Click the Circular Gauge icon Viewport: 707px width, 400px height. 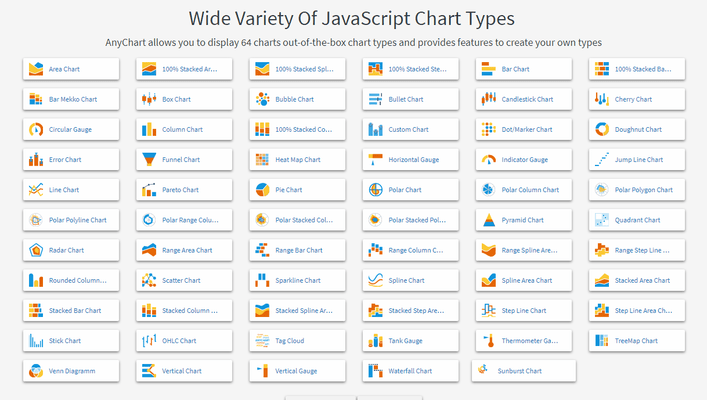[x=36, y=129]
